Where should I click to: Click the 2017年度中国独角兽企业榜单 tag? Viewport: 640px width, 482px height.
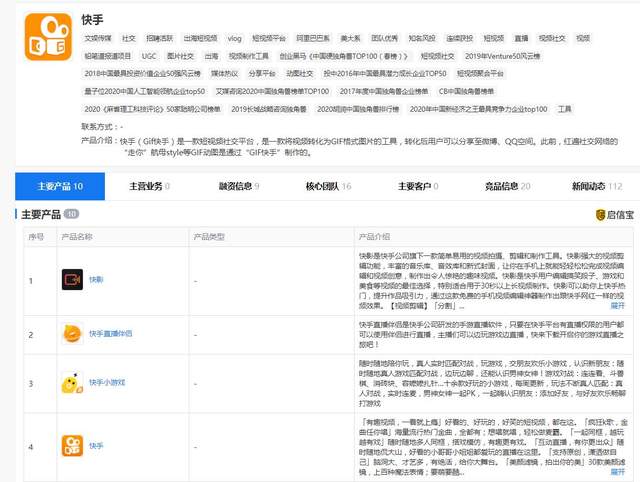(x=384, y=91)
